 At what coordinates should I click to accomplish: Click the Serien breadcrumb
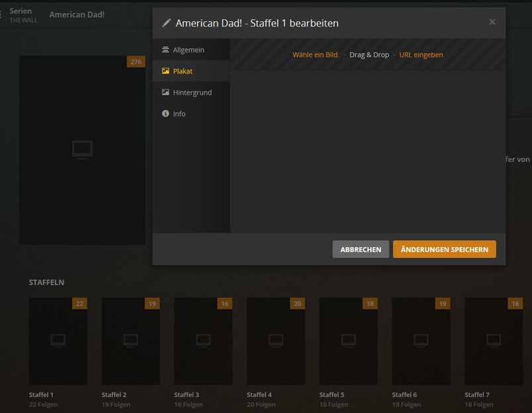click(x=21, y=11)
